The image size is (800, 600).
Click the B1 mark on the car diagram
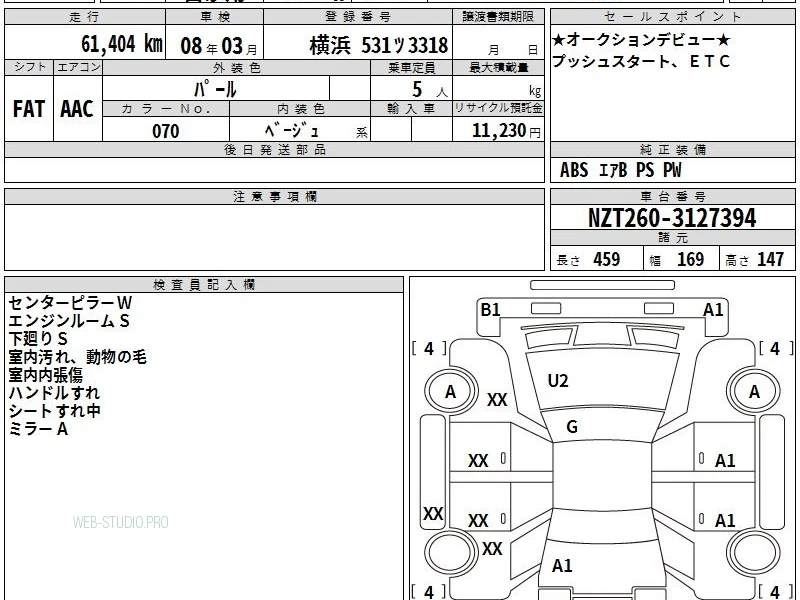click(x=490, y=310)
